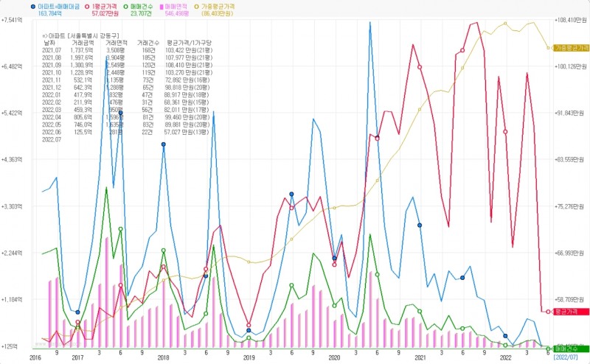Click the 2017 year marker on x-axis
590x364 pixels.
(x=77, y=357)
